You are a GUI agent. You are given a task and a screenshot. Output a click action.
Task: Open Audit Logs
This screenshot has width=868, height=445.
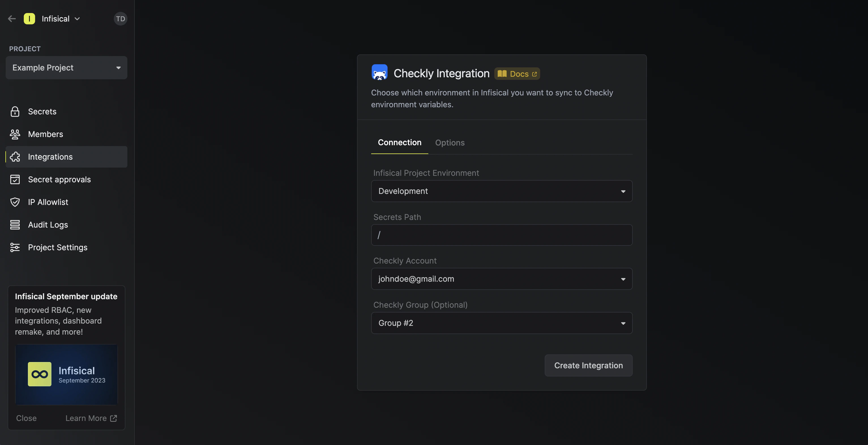66,225
